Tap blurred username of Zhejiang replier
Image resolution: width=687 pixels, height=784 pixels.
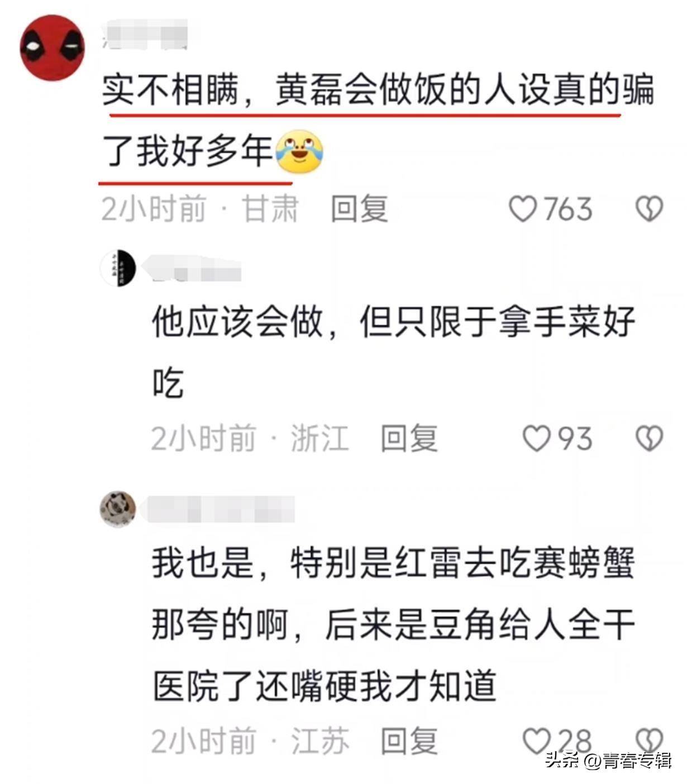193,269
